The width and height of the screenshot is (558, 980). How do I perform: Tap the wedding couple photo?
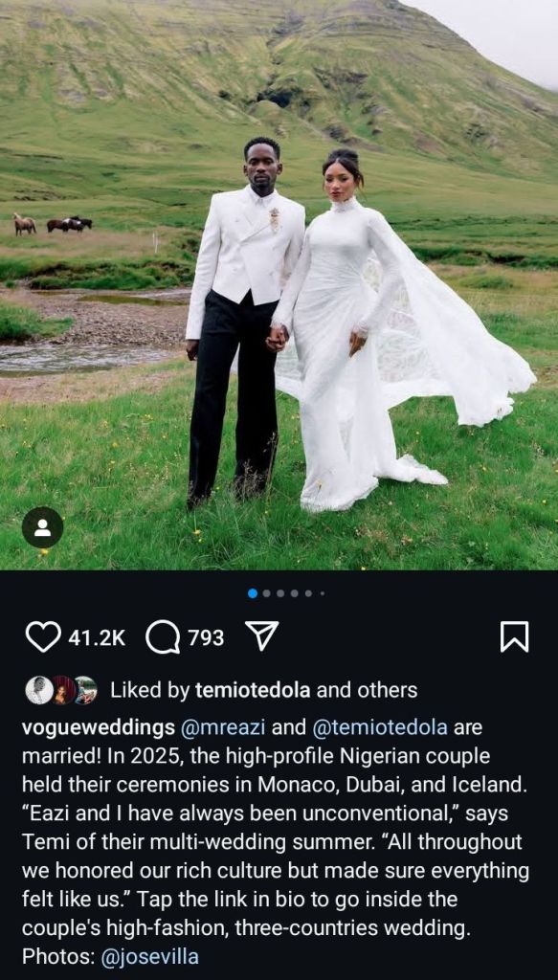click(x=279, y=284)
